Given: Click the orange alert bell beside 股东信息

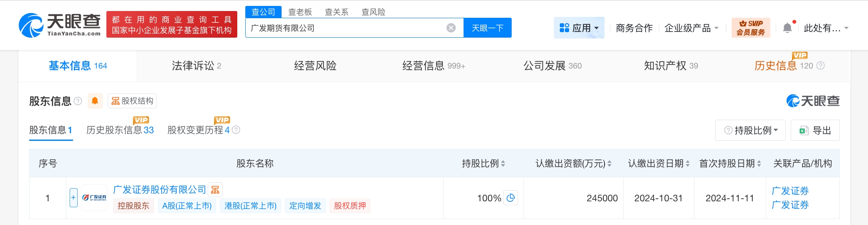Looking at the screenshot, I should (95, 101).
